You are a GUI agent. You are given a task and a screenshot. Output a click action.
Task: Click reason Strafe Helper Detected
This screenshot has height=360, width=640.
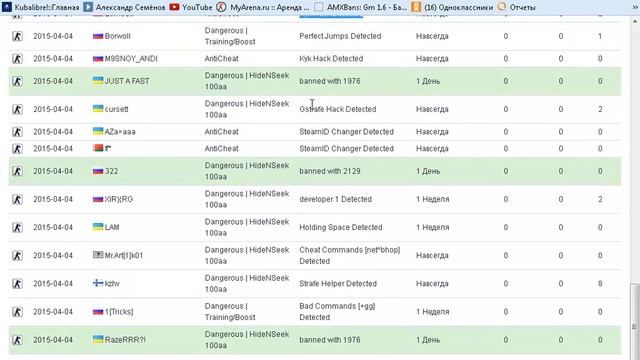(x=338, y=283)
